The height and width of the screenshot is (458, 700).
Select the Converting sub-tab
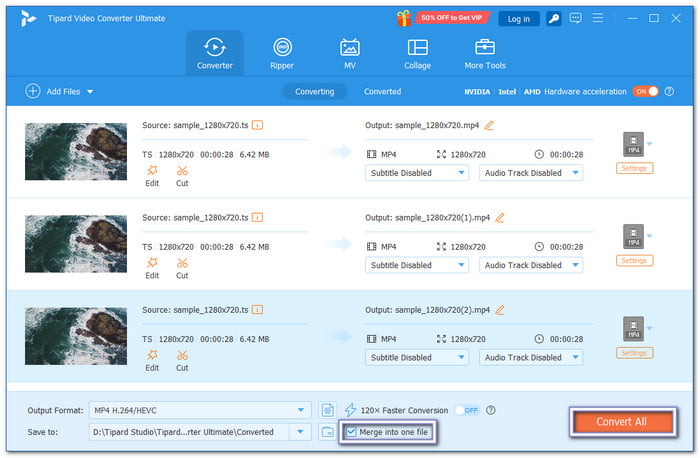314,92
